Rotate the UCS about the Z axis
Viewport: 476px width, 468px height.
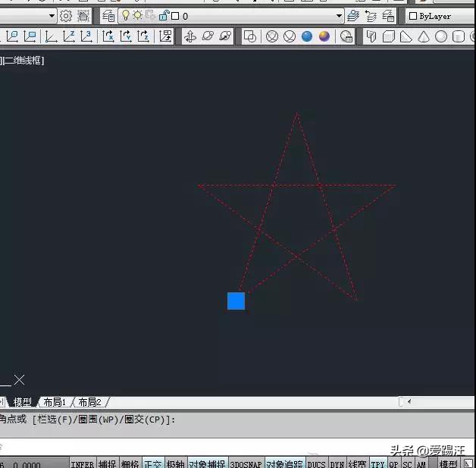point(143,36)
